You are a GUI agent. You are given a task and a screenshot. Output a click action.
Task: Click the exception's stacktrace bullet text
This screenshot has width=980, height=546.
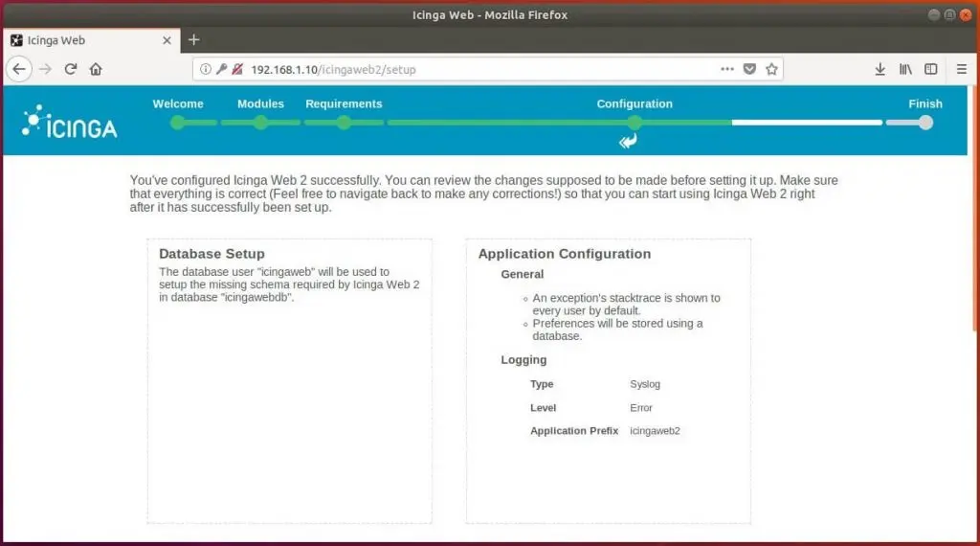tap(626, 305)
